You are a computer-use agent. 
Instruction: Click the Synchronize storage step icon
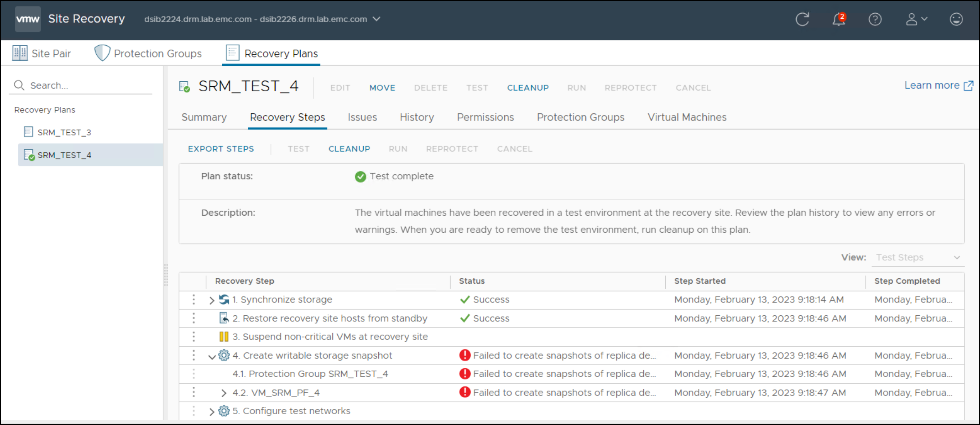224,300
